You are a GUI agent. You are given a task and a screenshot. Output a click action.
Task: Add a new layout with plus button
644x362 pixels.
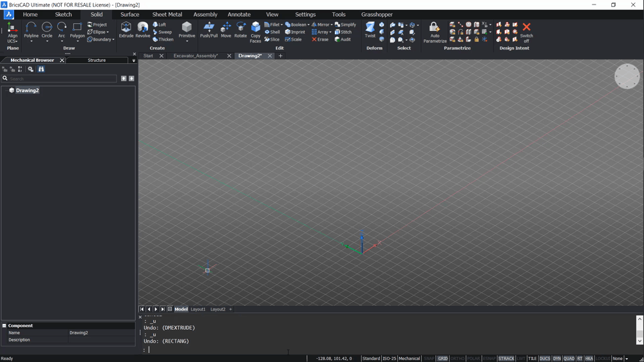(x=231, y=309)
